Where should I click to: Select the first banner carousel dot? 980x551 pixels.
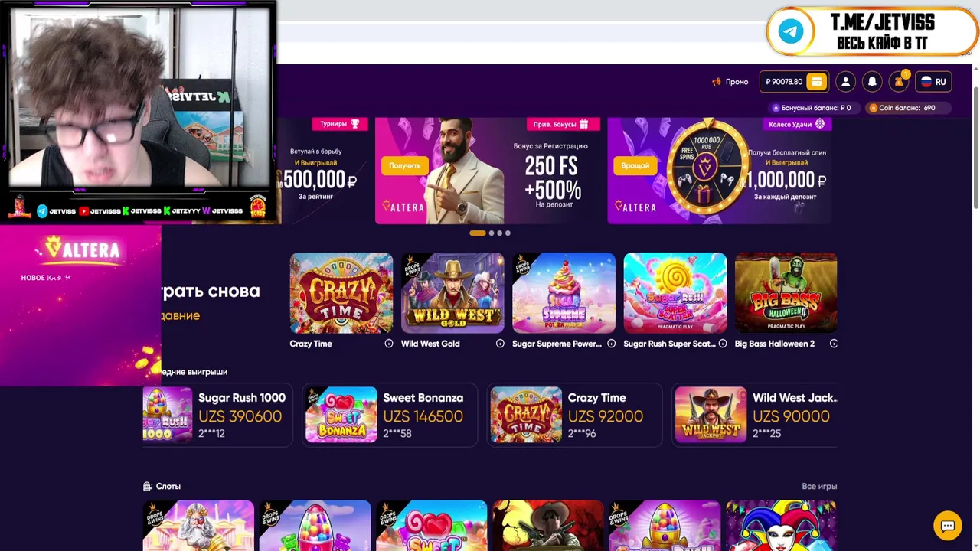coord(478,233)
